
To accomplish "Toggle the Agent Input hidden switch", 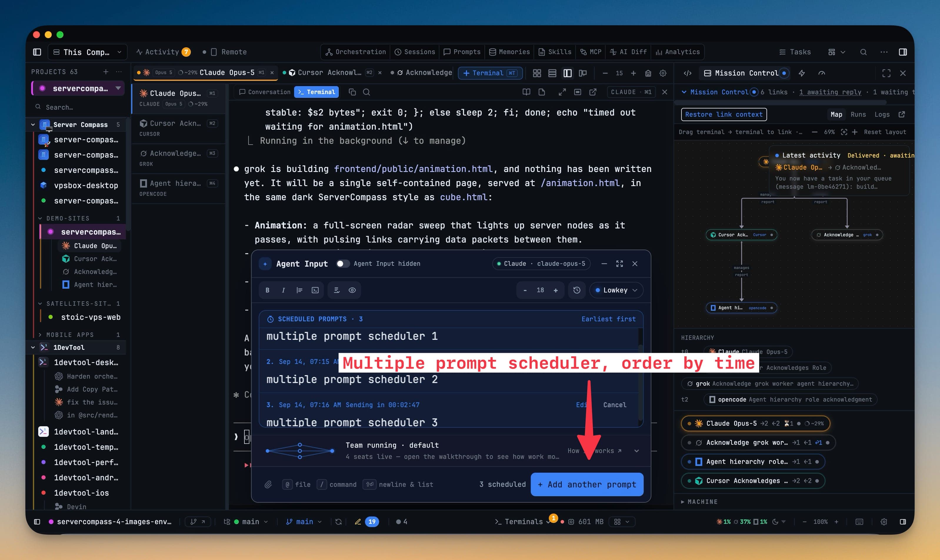I will pos(343,264).
